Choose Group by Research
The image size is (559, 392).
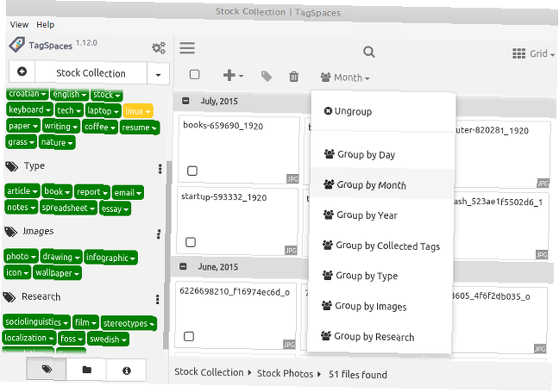pyautogui.click(x=380, y=337)
